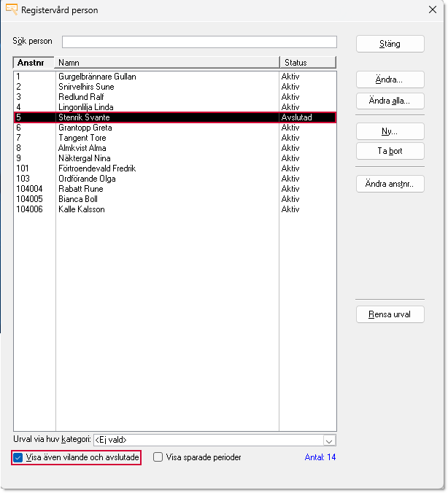Click employee number 101
The height and width of the screenshot is (493, 448).
(23, 168)
